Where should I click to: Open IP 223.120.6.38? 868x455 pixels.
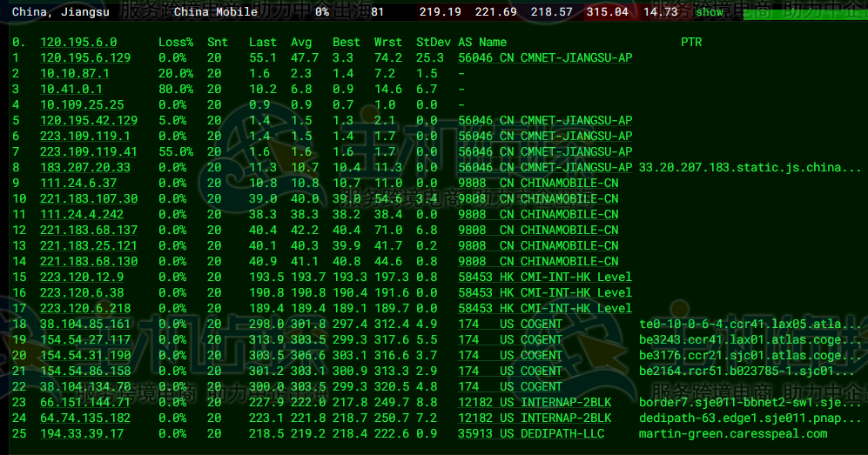point(82,292)
